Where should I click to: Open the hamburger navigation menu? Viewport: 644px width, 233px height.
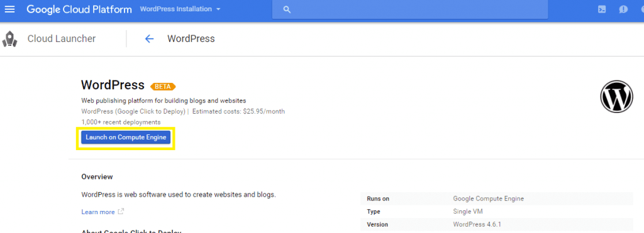click(x=9, y=9)
